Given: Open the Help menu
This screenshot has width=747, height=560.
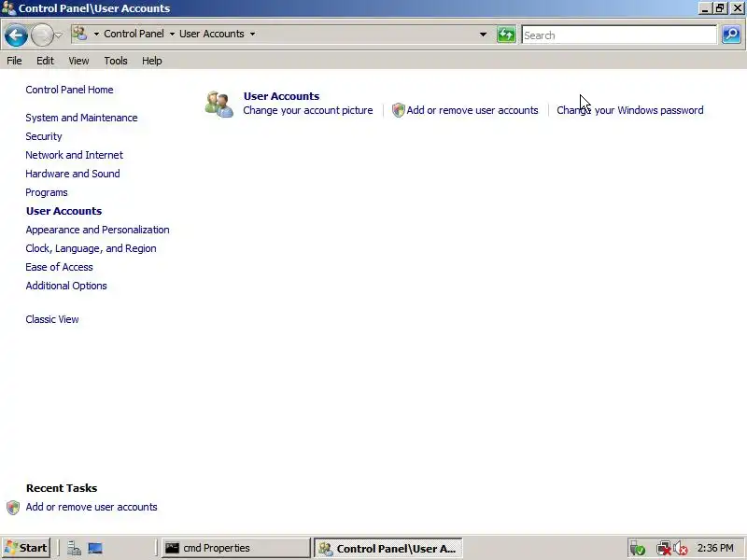Looking at the screenshot, I should [152, 61].
